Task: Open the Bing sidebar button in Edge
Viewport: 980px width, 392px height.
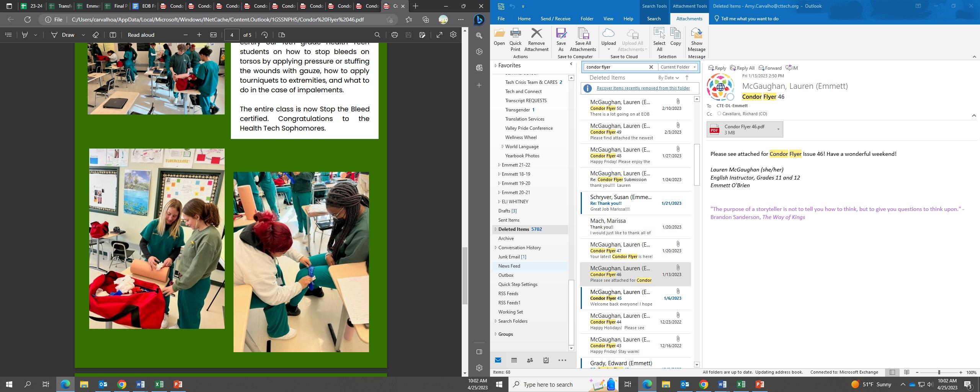Action: click(479, 20)
